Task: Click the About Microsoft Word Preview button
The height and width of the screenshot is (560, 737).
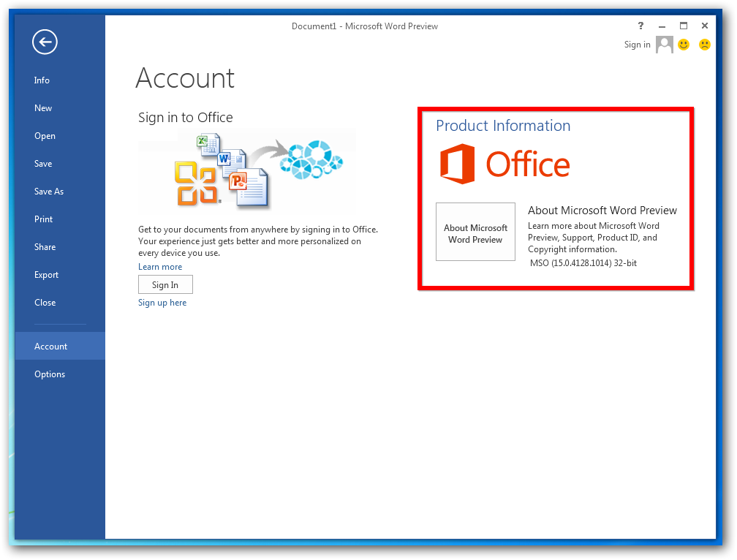Action: (x=476, y=232)
